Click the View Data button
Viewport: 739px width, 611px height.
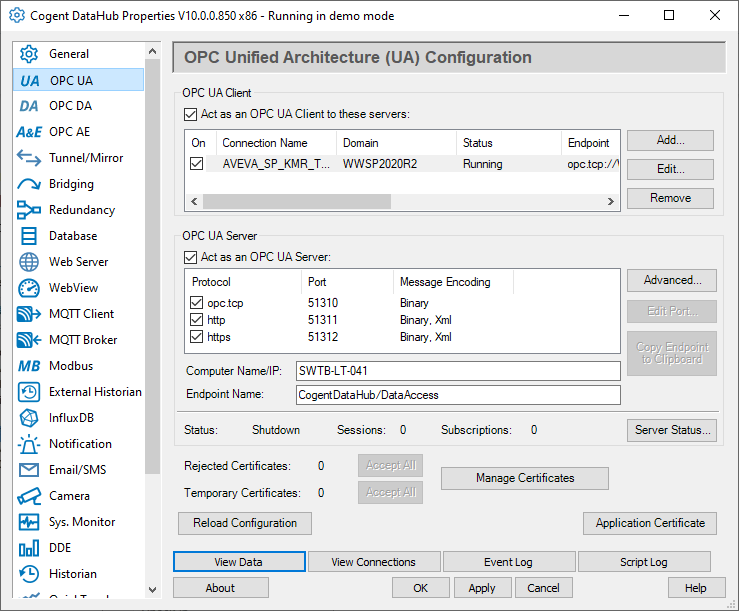(x=239, y=562)
